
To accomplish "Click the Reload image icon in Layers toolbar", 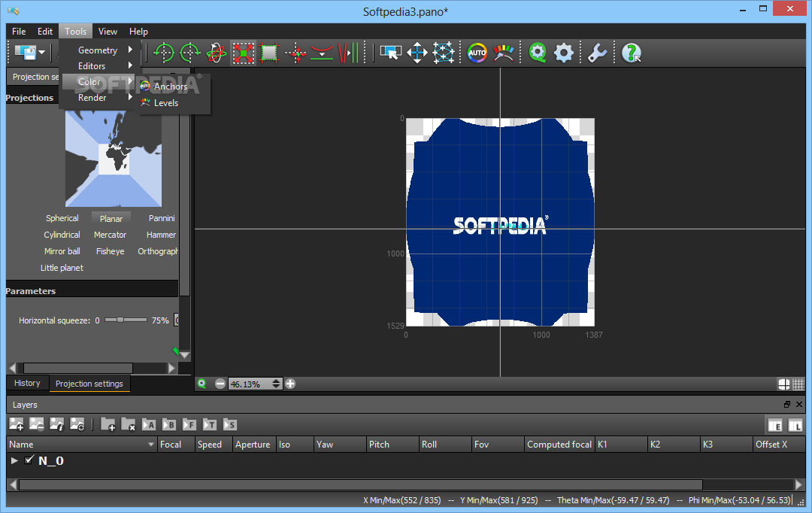I will [x=77, y=424].
